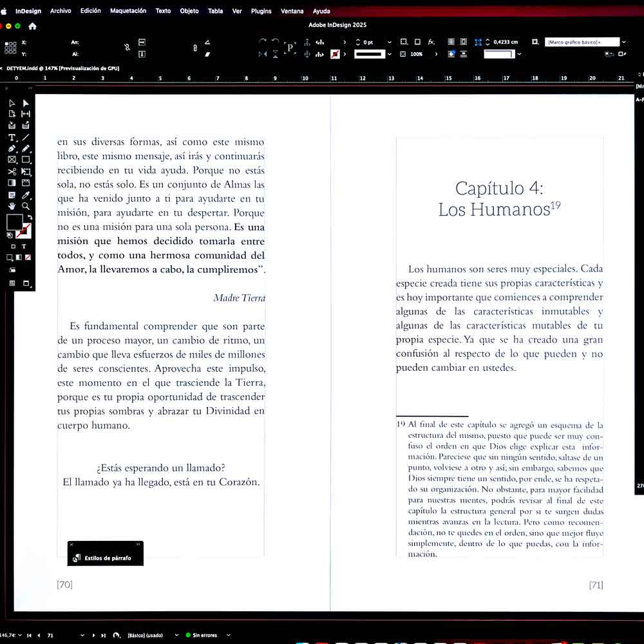644x644 pixels.
Task: Toggle the screen mode button in toolbox
Action: [x=26, y=283]
